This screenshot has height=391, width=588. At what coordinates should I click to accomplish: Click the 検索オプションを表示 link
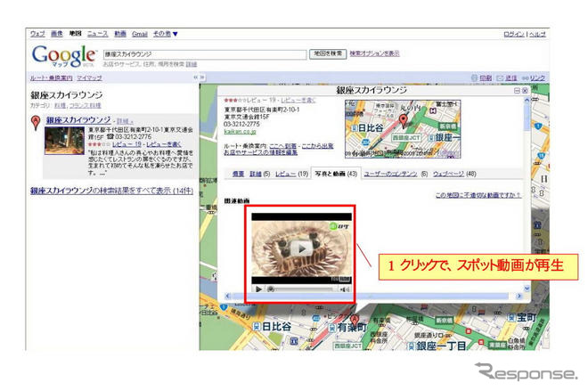click(374, 53)
